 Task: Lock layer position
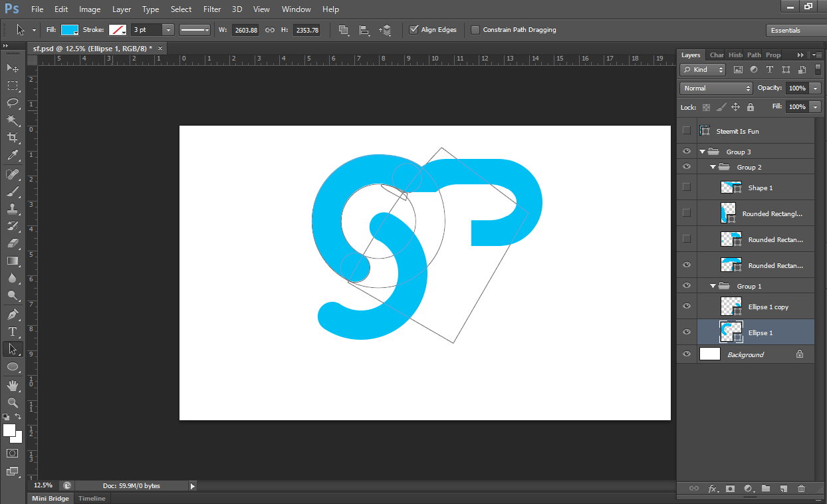click(x=735, y=107)
